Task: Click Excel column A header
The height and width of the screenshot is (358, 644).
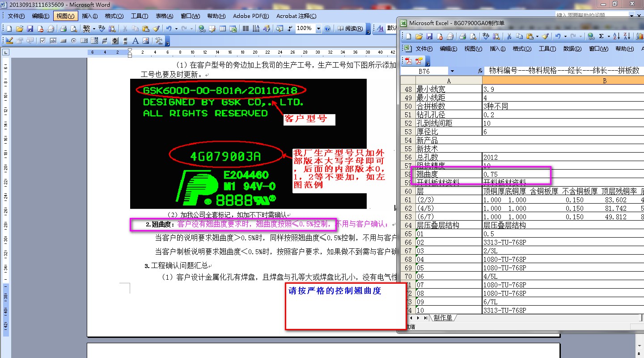Action: click(449, 81)
